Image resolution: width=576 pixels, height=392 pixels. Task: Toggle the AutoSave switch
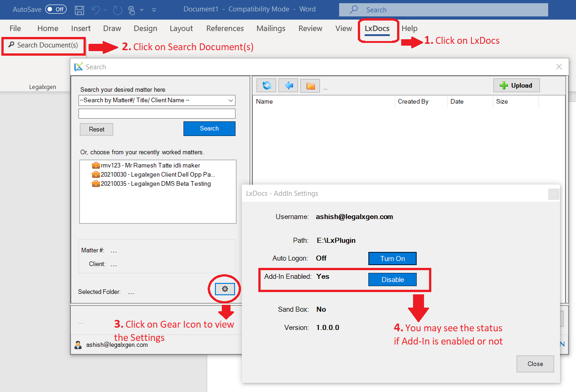click(x=56, y=10)
